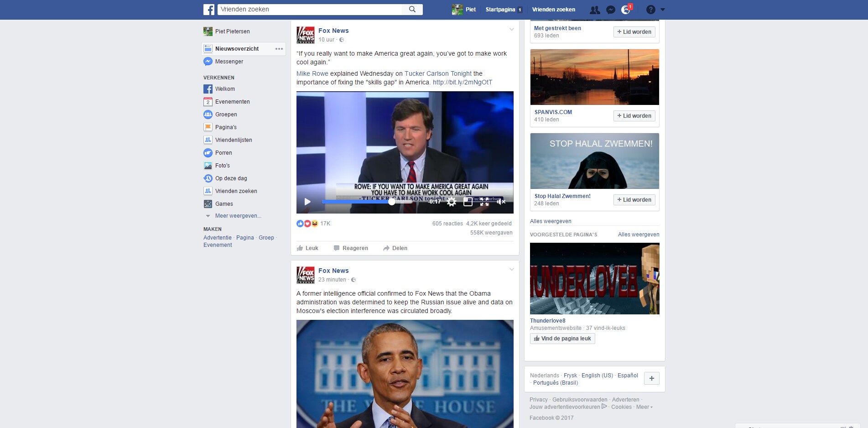Click Delen to share the first post

(x=395, y=248)
